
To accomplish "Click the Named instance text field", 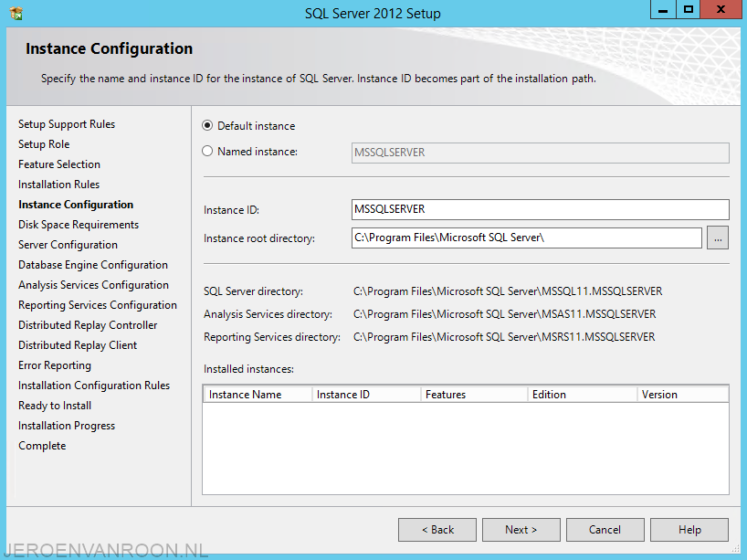I will click(x=541, y=153).
